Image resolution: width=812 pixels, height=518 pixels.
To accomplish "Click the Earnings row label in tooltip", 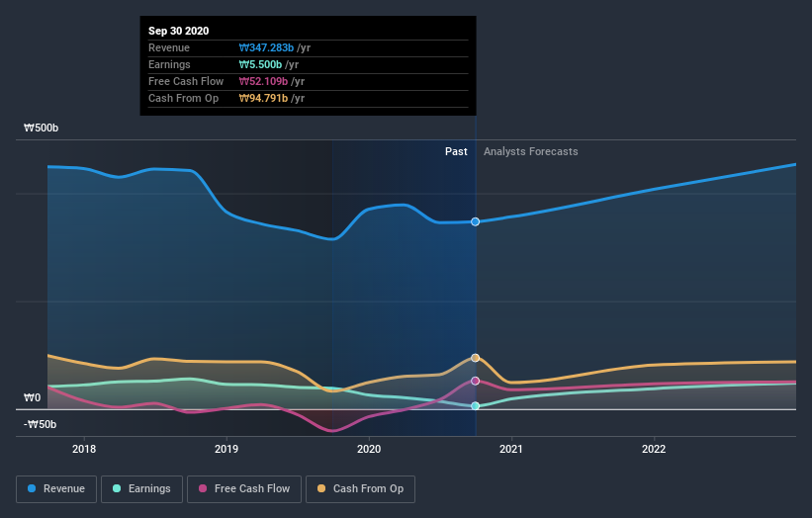I will point(169,64).
